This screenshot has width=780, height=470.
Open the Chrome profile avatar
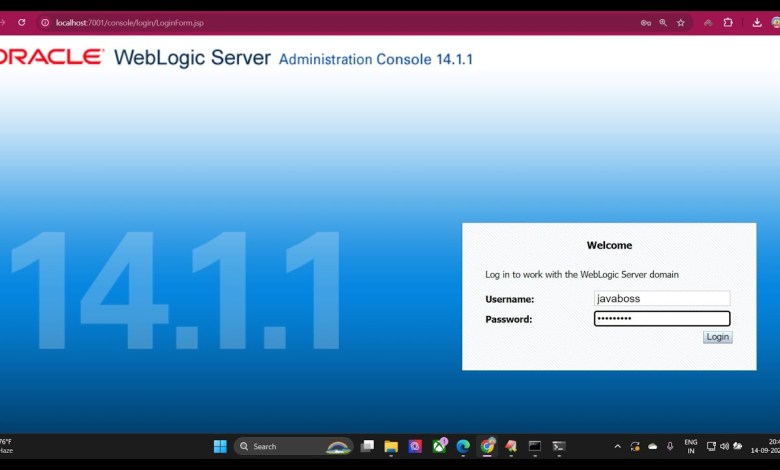[776, 22]
